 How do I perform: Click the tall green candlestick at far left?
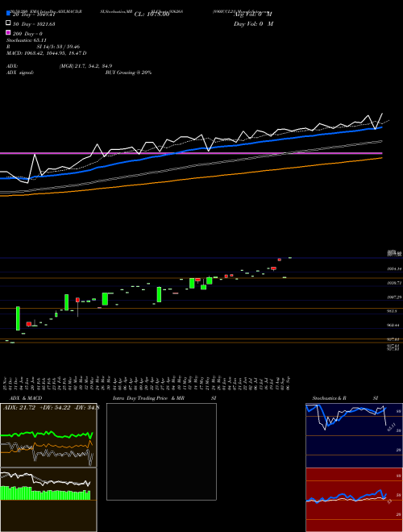[x=18, y=318]
